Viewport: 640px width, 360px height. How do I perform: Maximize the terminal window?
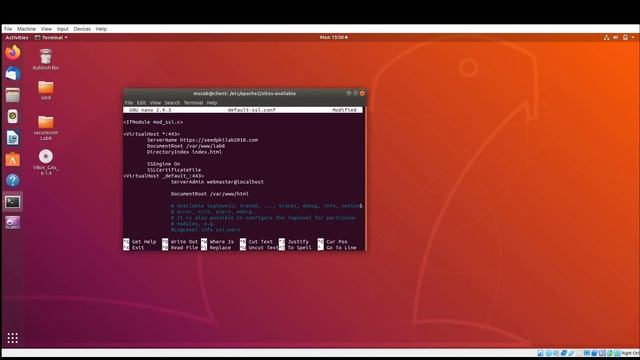point(356,93)
